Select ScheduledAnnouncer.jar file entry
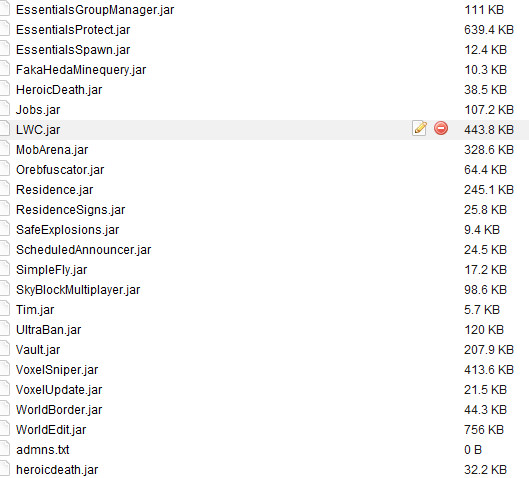The width and height of the screenshot is (529, 478). pyautogui.click(x=83, y=250)
